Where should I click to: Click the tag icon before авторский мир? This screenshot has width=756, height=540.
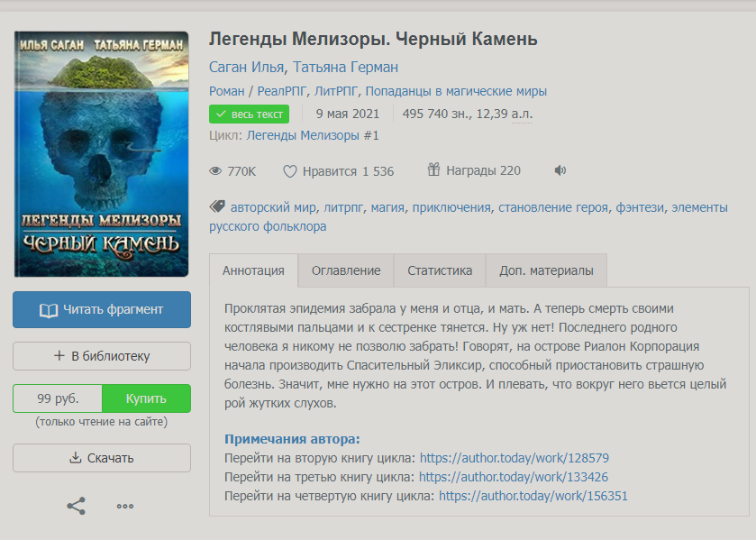217,206
